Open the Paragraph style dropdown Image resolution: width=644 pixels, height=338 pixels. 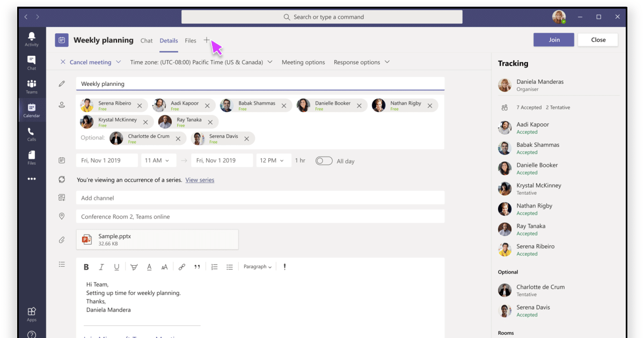click(258, 267)
